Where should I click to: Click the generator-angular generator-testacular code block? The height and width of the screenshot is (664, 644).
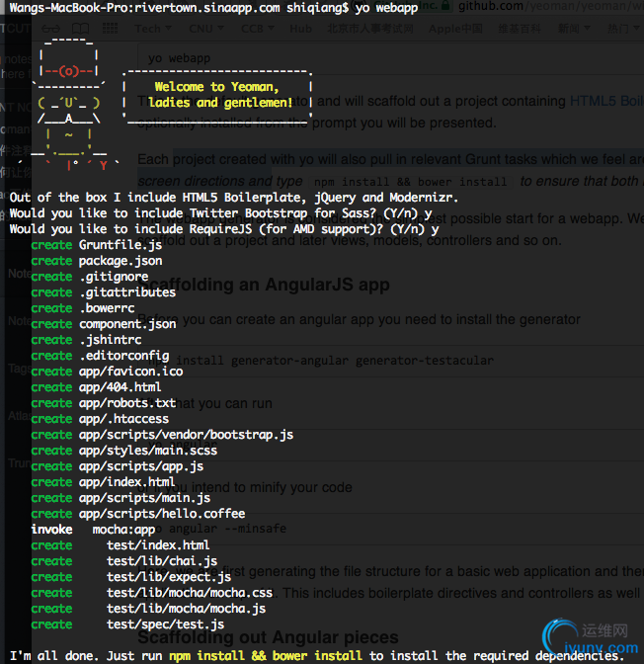tap(390, 361)
